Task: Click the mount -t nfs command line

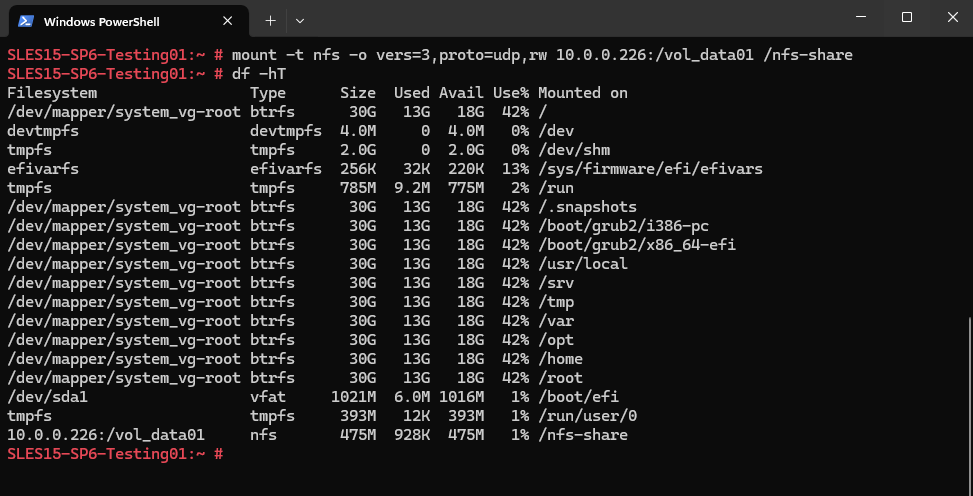Action: [542, 55]
